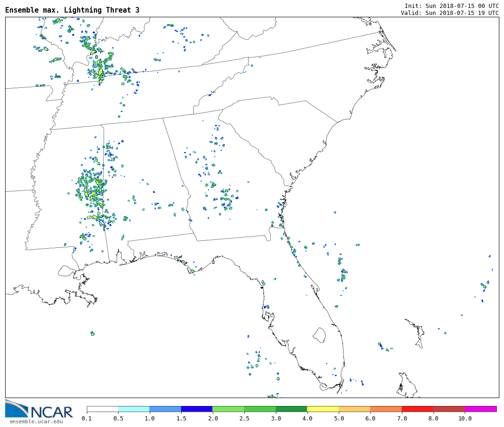Pick the yellow 4.0–5.0 colorbar swatch

pyautogui.click(x=323, y=409)
